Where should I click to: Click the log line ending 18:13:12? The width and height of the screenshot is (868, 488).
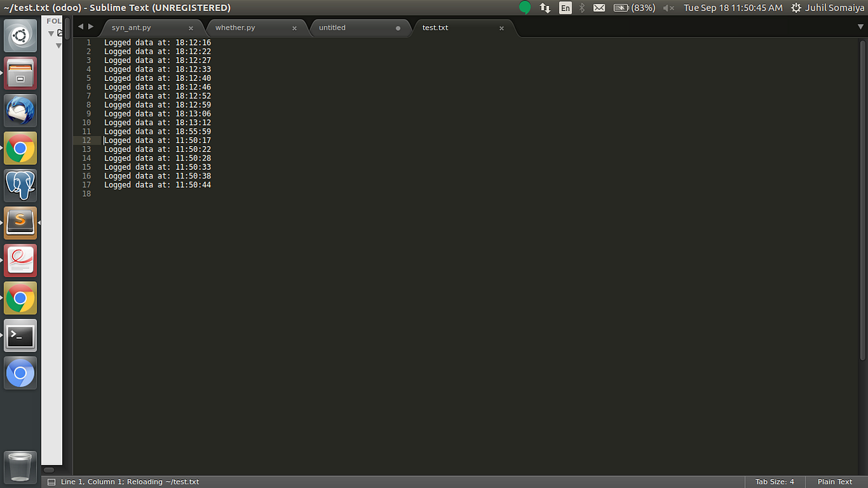(x=158, y=123)
